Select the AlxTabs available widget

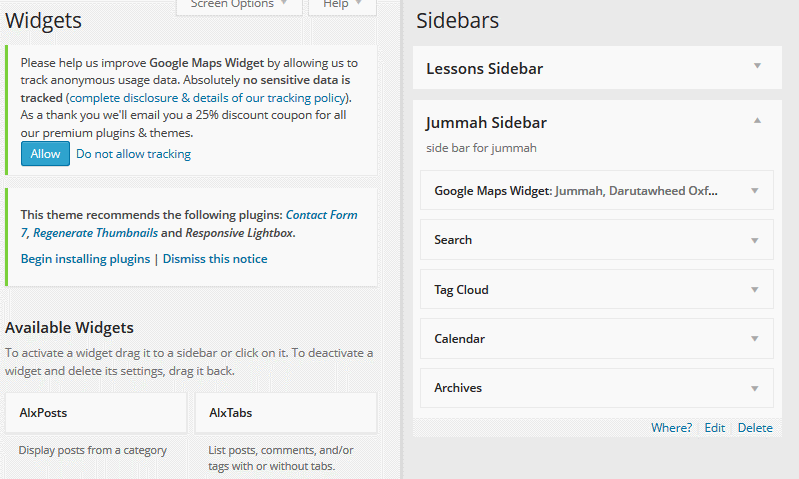pos(285,412)
